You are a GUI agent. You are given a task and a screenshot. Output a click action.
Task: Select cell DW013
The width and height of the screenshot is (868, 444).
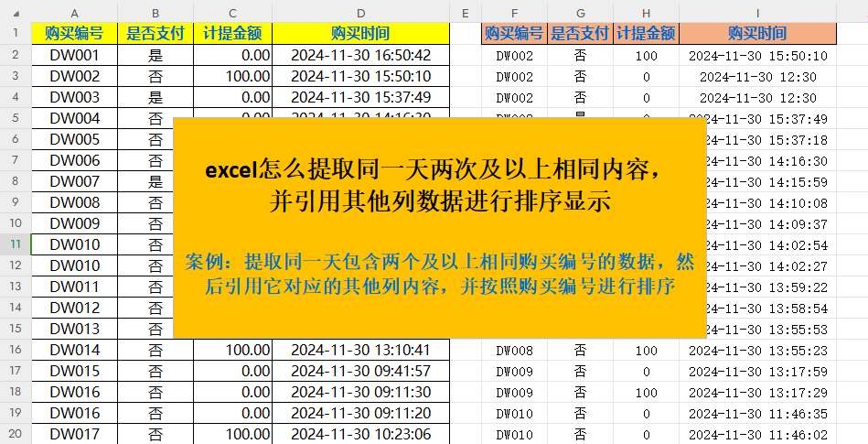coord(75,329)
